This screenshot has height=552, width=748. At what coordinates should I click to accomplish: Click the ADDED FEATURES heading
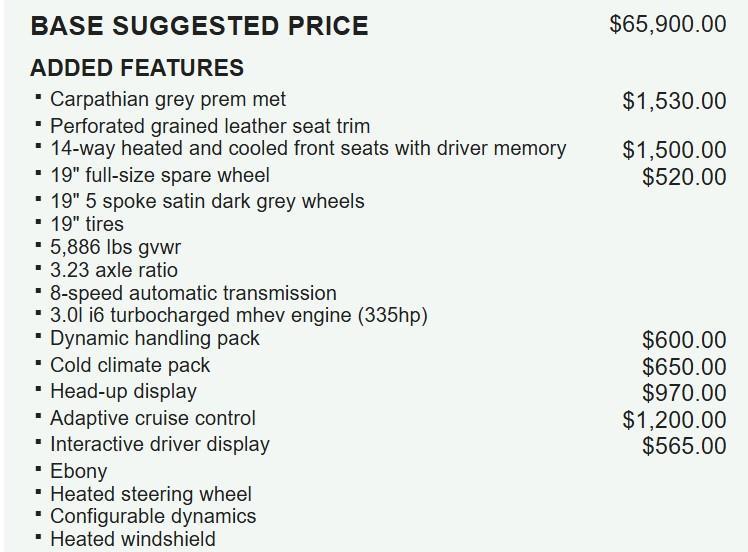(x=137, y=68)
